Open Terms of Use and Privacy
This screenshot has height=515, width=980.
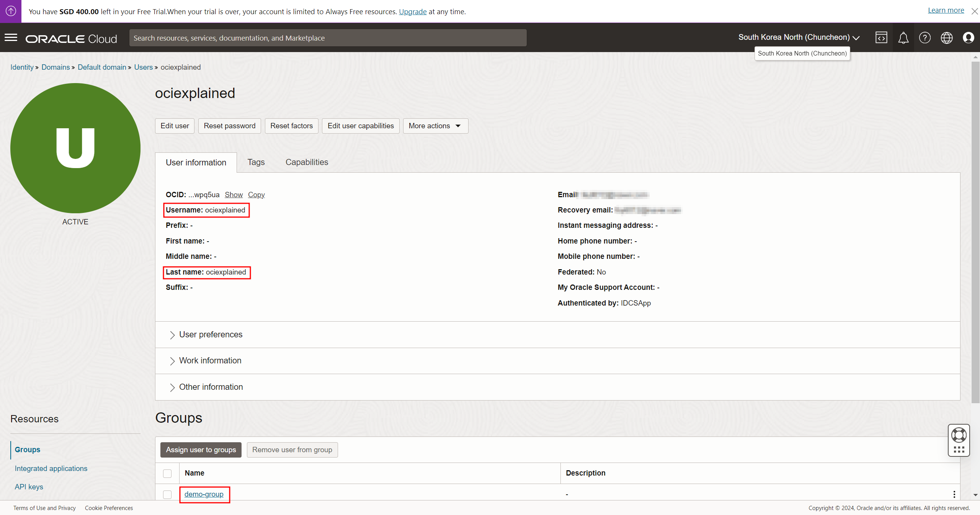(x=44, y=508)
